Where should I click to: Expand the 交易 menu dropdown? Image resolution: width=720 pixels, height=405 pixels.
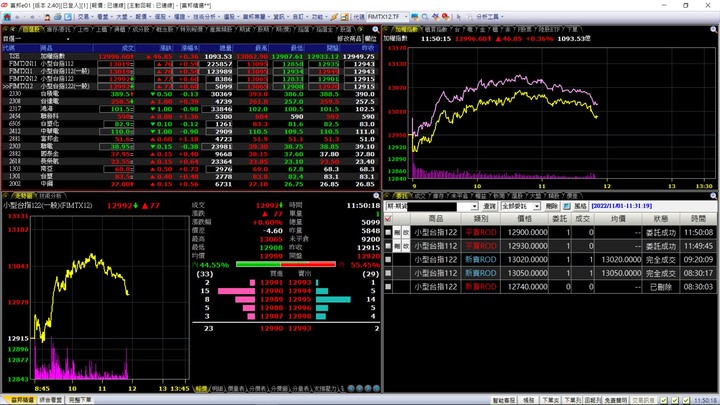point(85,17)
